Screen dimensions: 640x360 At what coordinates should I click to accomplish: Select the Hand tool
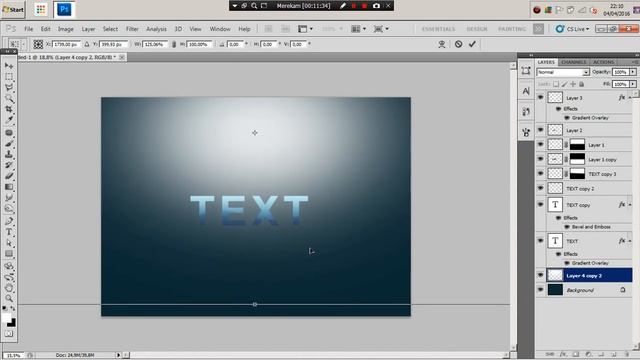point(9,288)
